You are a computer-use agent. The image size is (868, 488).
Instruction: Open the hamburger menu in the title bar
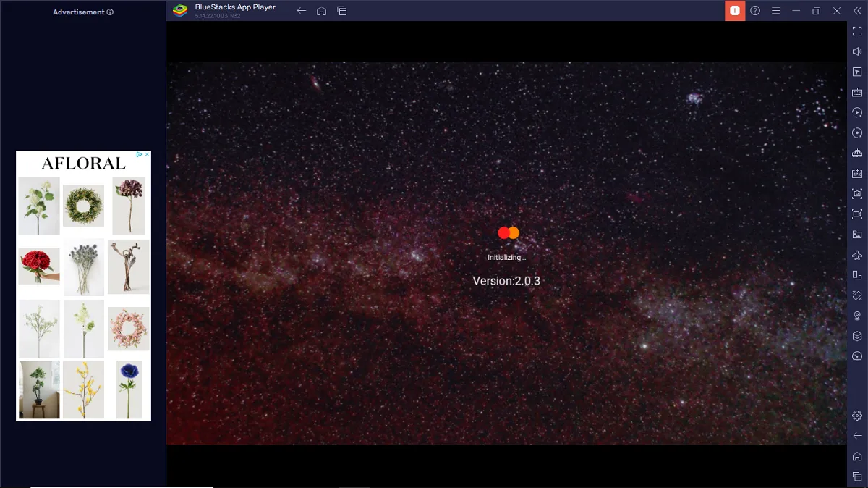(x=775, y=11)
